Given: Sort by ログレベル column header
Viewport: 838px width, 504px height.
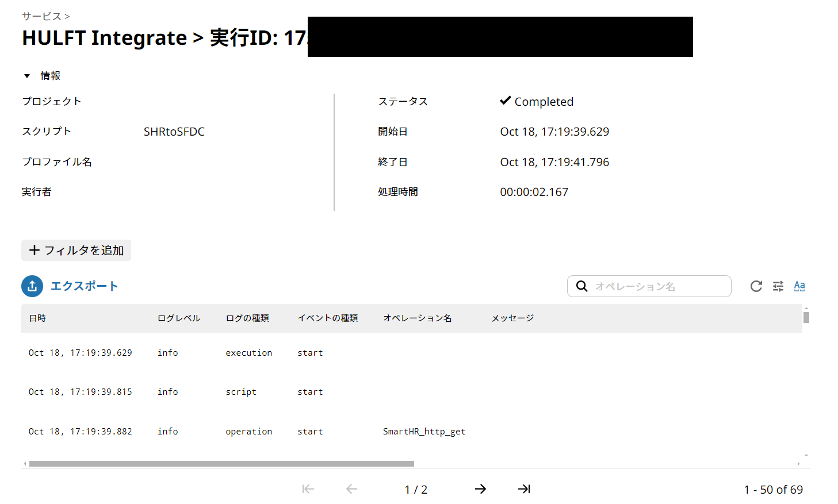Looking at the screenshot, I should [179, 318].
